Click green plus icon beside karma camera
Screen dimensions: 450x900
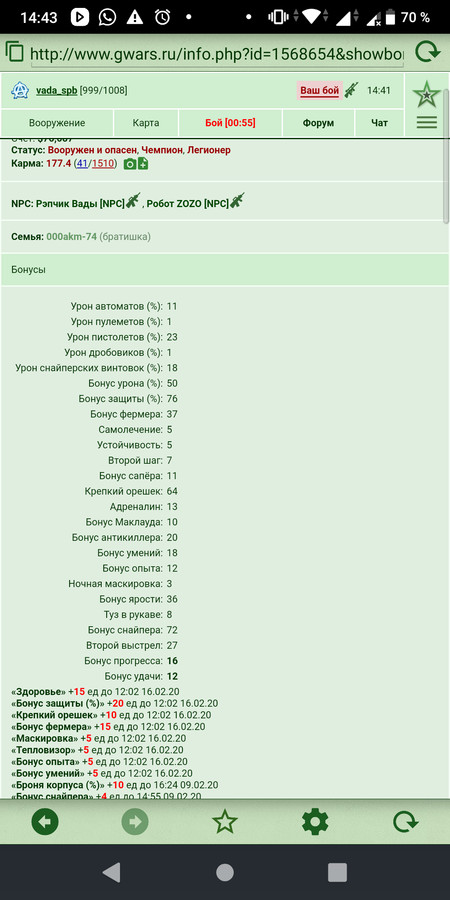pyautogui.click(x=142, y=164)
